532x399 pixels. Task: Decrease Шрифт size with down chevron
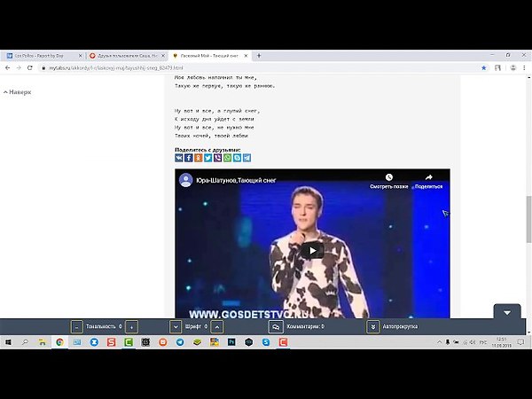coord(176,326)
